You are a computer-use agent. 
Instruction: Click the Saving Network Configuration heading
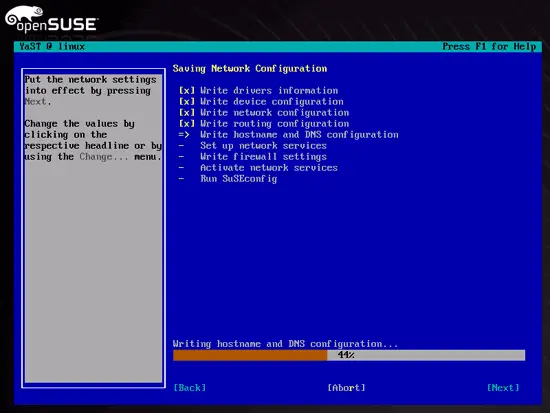click(x=250, y=69)
